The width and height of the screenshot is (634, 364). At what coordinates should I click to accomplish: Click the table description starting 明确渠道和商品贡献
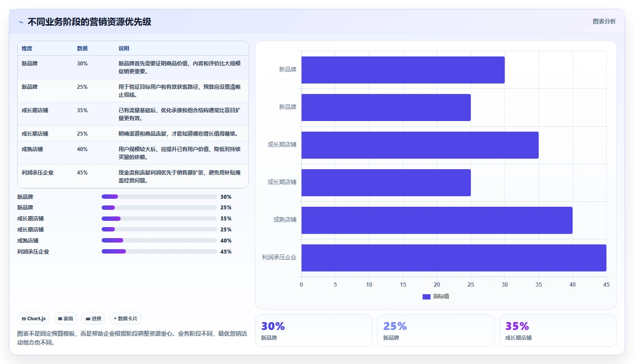click(178, 134)
